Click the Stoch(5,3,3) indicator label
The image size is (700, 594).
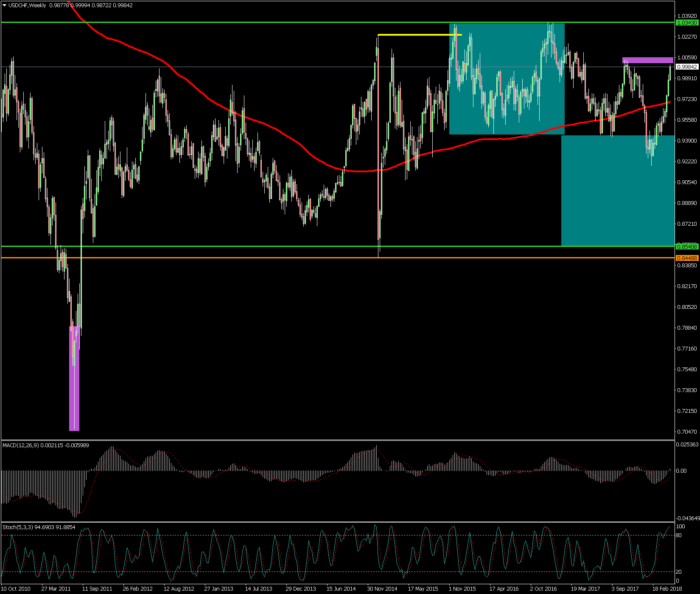[x=19, y=527]
